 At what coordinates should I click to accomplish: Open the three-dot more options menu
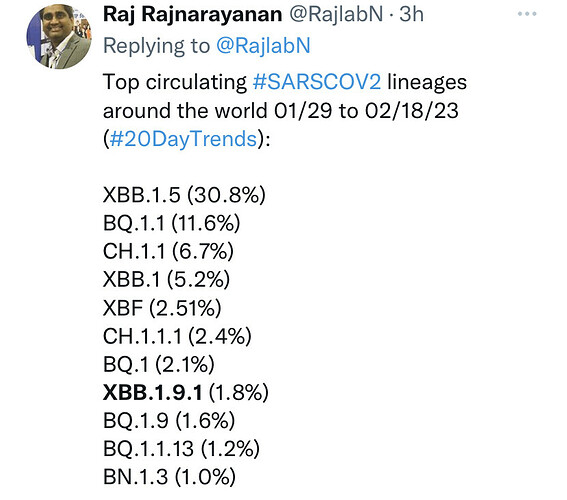click(x=527, y=14)
